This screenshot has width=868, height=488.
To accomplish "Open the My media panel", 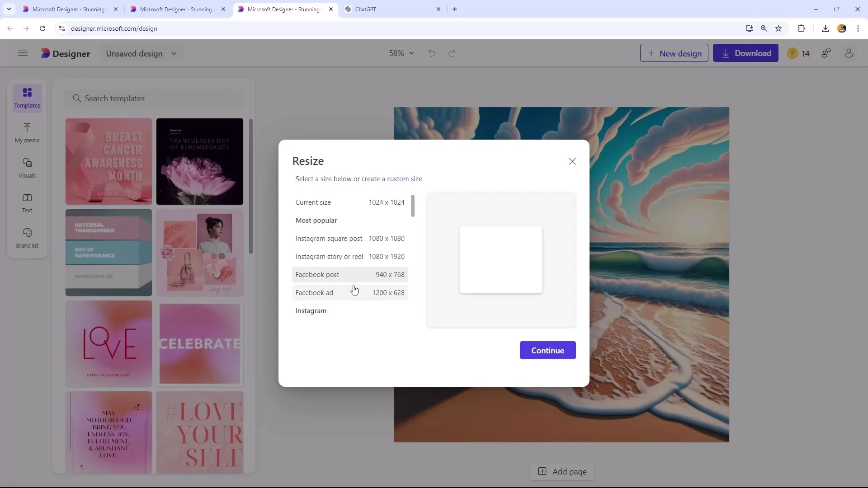I will 27,131.
